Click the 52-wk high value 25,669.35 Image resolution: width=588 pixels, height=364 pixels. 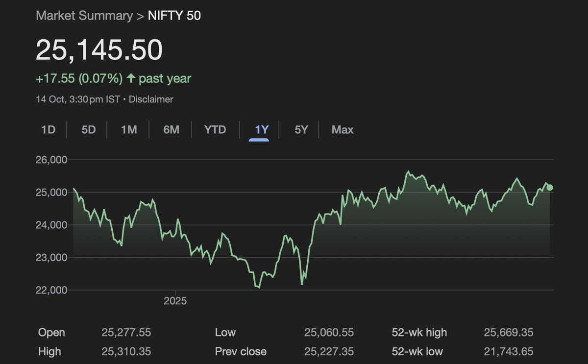509,333
